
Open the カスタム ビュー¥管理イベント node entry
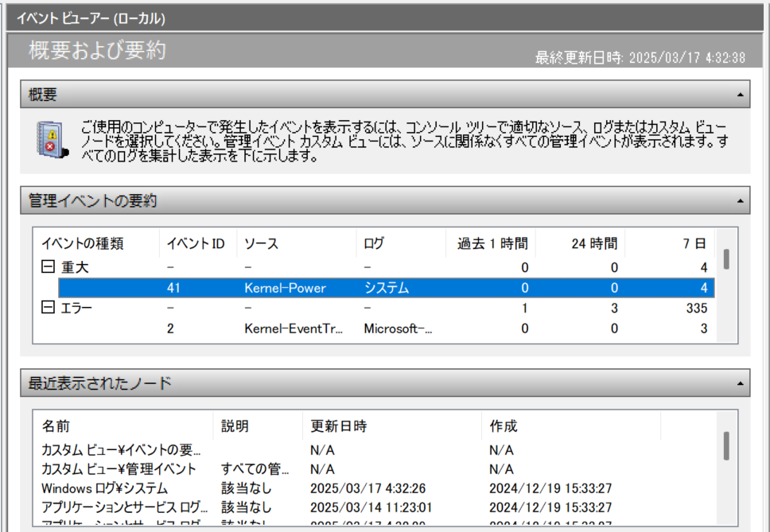point(119,469)
